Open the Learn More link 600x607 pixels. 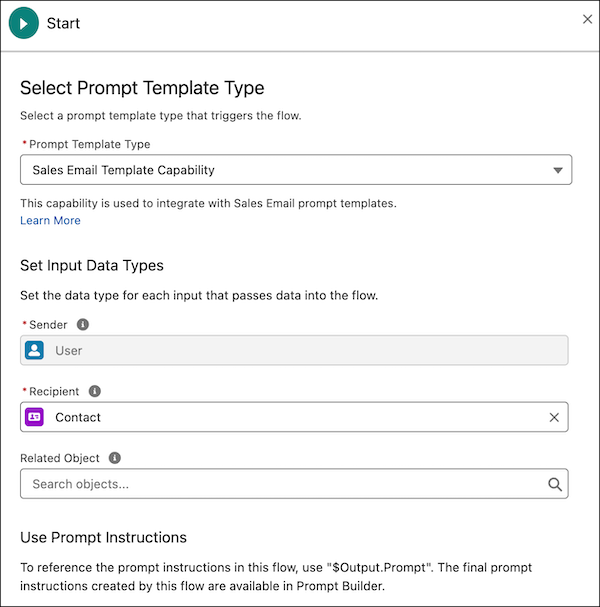(50, 220)
